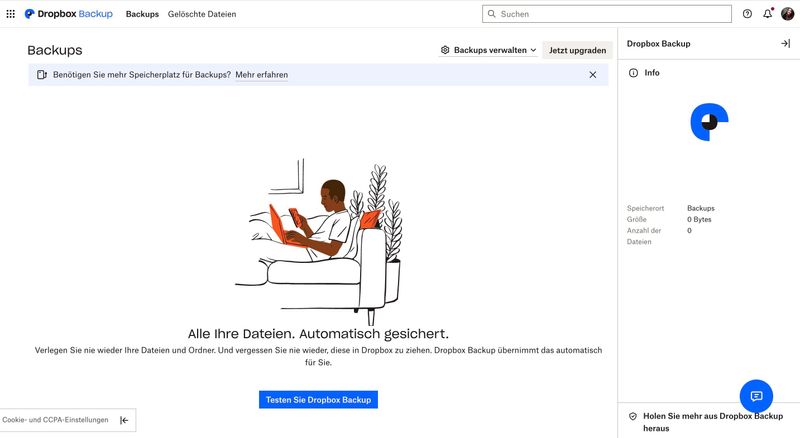The image size is (800, 438).
Task: Click the Jetzt upgraden button
Action: (577, 50)
